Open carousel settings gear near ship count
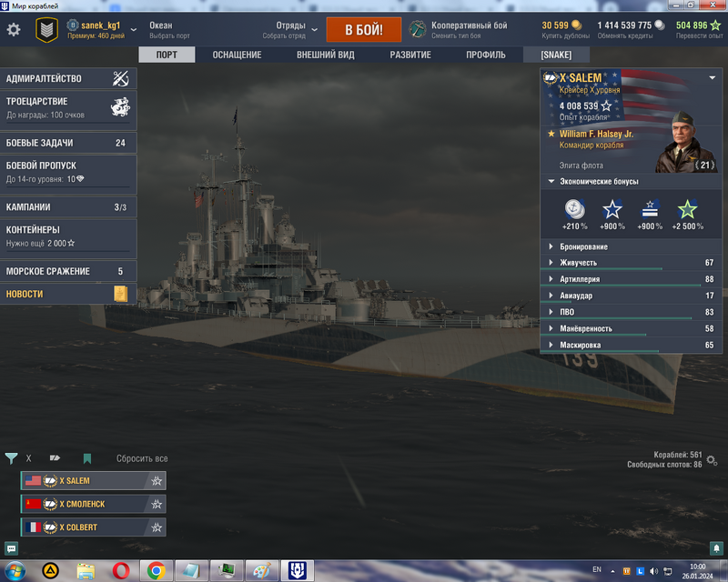This screenshot has height=582, width=728. click(712, 460)
